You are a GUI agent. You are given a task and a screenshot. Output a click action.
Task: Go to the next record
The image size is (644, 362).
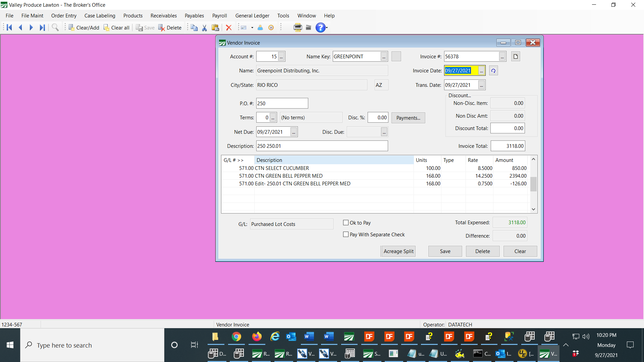pos(31,27)
